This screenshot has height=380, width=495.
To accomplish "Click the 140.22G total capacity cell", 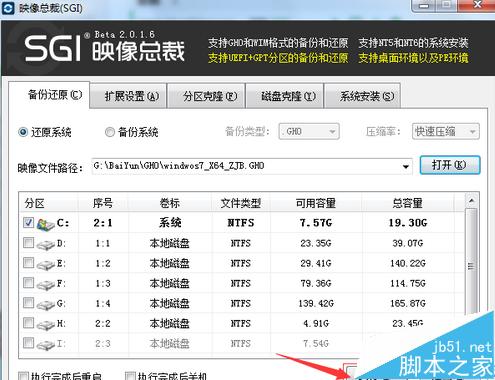I will [408, 263].
